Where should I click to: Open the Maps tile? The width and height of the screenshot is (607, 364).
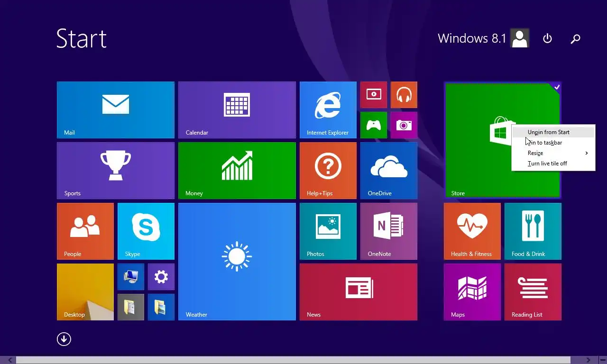point(472,292)
